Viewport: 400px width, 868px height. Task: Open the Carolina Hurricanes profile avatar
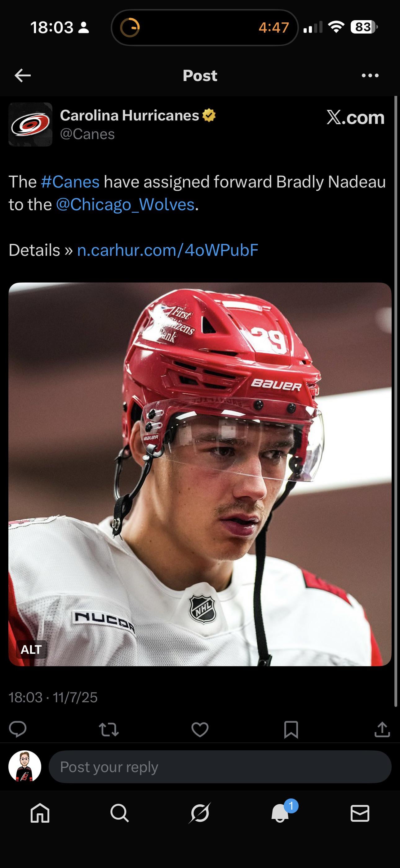click(30, 124)
